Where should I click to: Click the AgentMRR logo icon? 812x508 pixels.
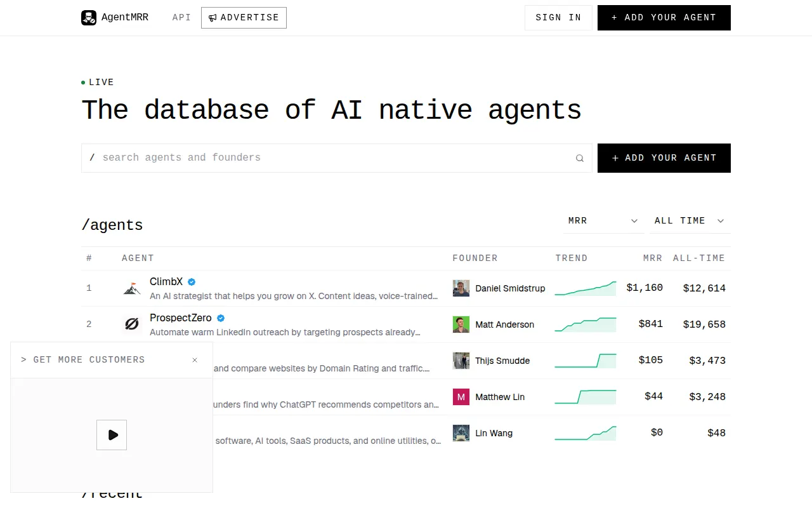[x=89, y=18]
